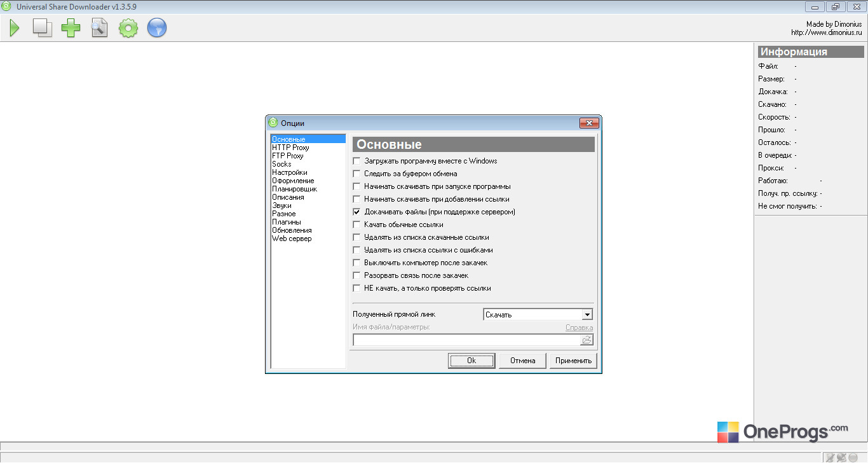This screenshot has height=463, width=868.
Task: Click the Made by Dimonius text
Action: click(x=834, y=24)
